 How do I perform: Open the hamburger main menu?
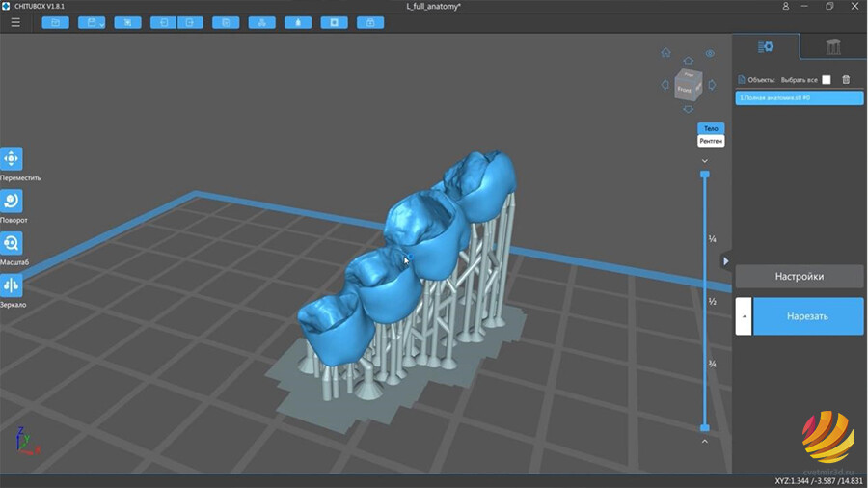(x=15, y=23)
